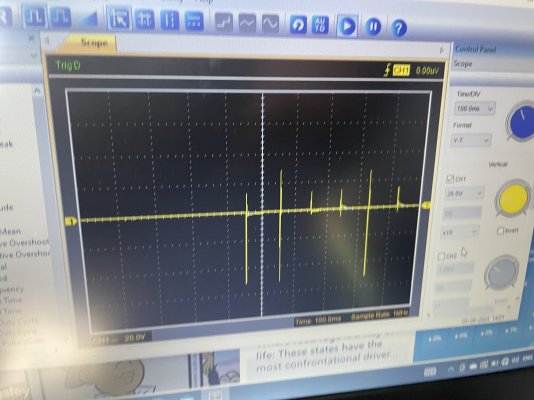This screenshot has height=400, width=534.
Task: Select the arrow cursor tool icon
Action: point(119,19)
